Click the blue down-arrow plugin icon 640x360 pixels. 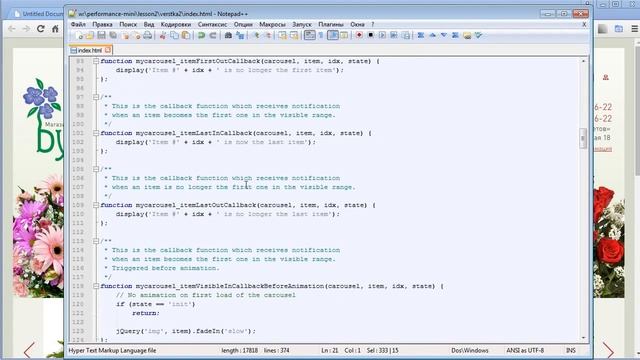[x=444, y=36]
